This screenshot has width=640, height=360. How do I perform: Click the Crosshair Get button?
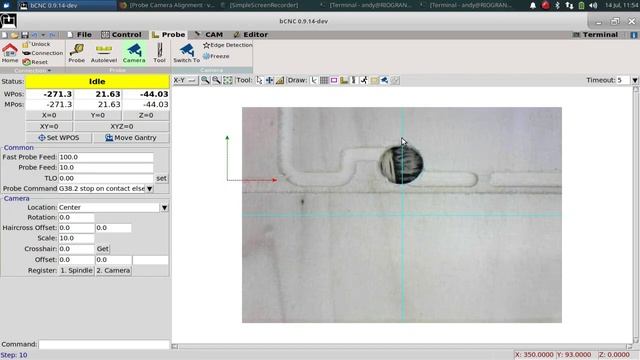point(102,249)
